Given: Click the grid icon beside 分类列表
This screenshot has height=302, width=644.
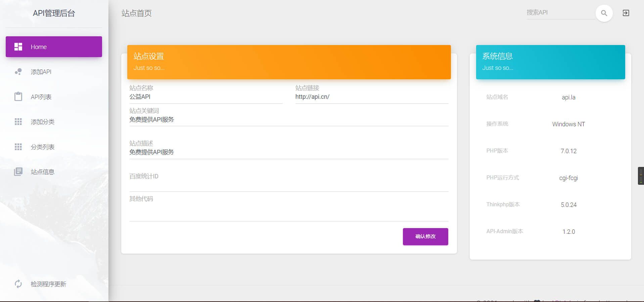Looking at the screenshot, I should (18, 147).
